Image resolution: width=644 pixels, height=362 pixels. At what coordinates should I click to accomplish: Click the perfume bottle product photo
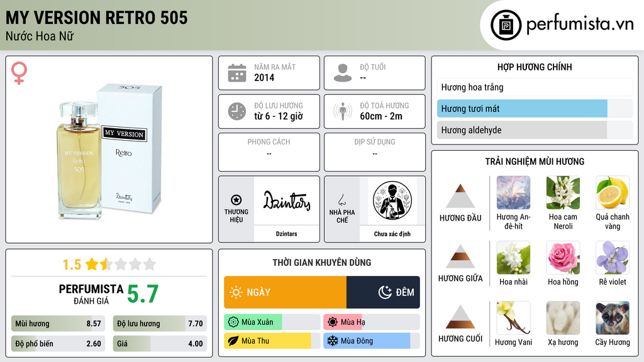tap(109, 151)
